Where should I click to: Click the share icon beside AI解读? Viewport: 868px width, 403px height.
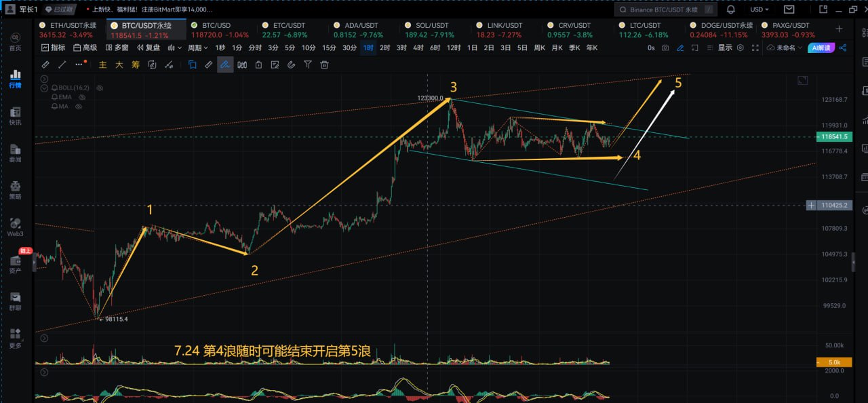pyautogui.click(x=843, y=48)
